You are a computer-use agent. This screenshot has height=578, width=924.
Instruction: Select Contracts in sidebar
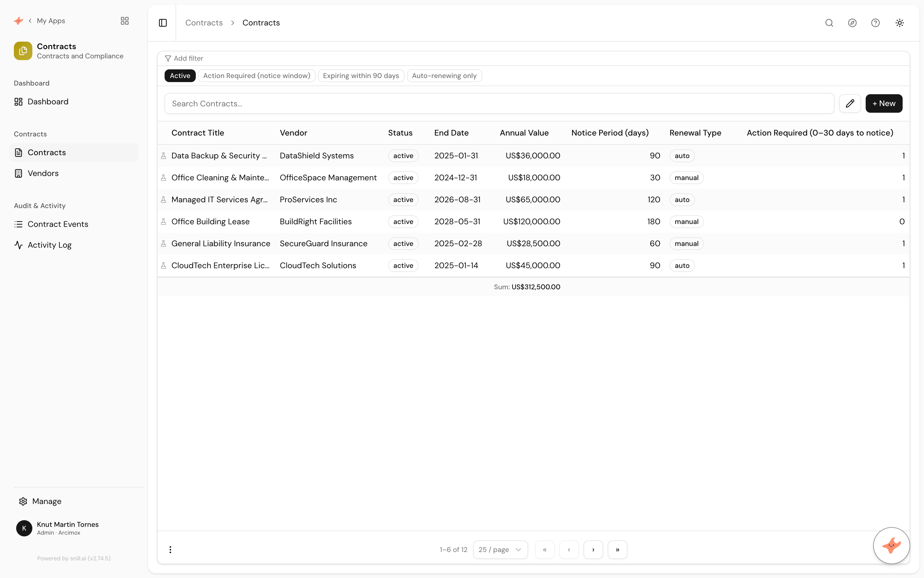(x=74, y=153)
